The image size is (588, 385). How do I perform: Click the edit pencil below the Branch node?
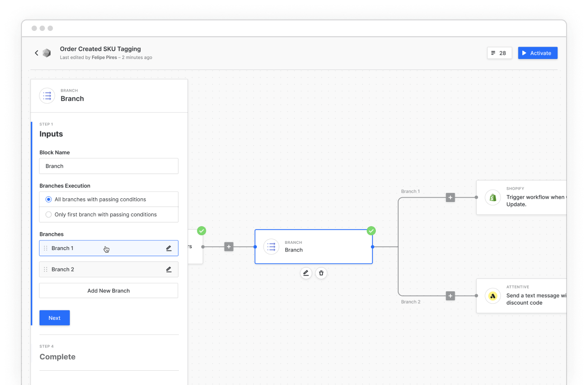click(x=306, y=273)
